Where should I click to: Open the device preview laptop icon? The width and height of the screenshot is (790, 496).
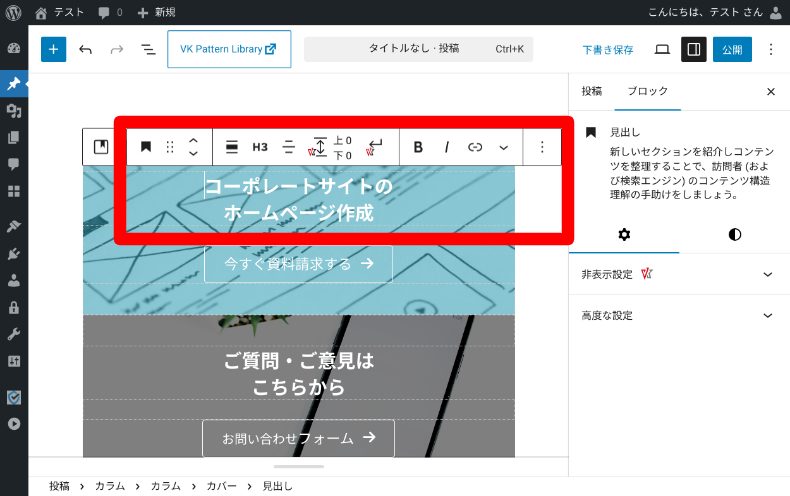[x=662, y=49]
